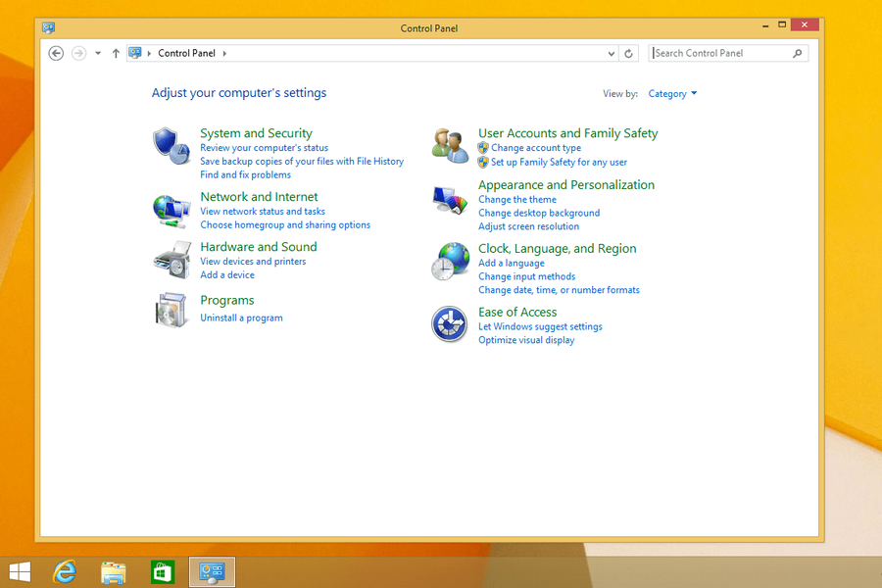Screen dimensions: 882x588
Task: Click the Hardware and Sound printer icon
Action: 171,260
